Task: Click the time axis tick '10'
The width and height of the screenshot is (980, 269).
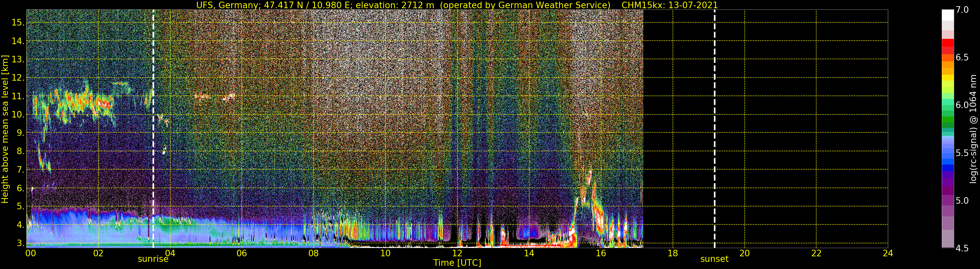Action: pos(385,253)
